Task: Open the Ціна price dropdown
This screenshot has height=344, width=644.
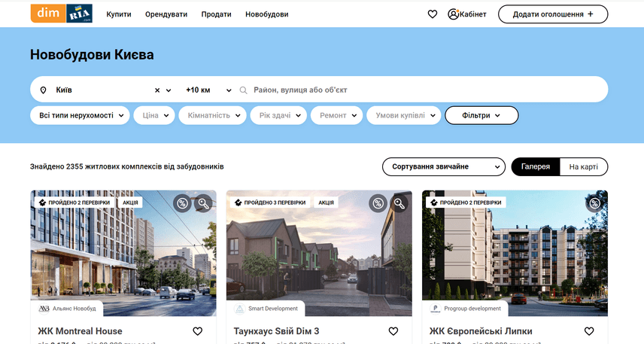Action: pos(154,115)
